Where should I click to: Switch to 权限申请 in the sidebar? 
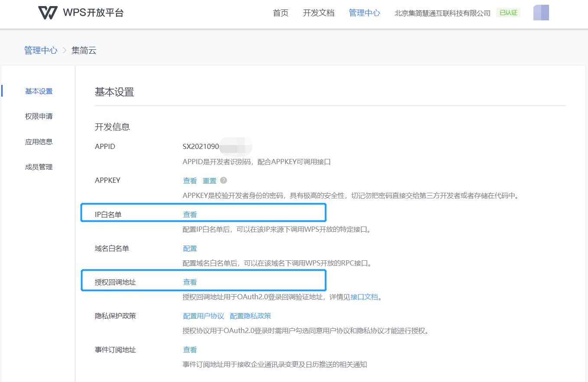click(x=39, y=116)
